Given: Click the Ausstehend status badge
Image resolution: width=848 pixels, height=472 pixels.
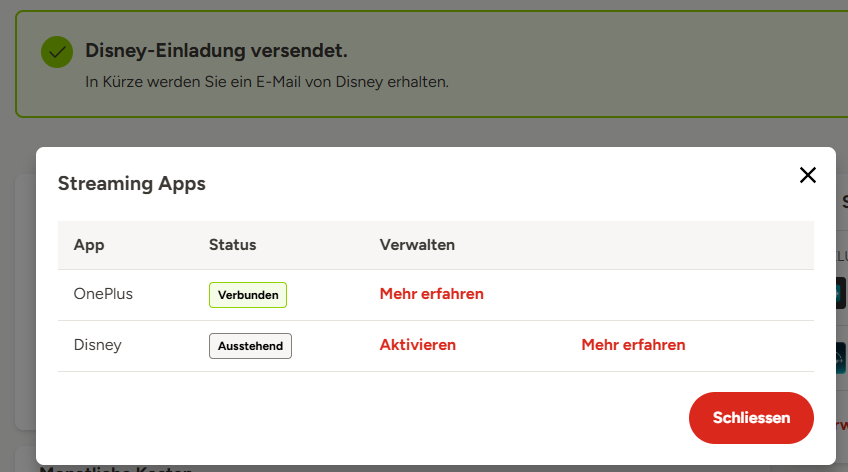Looking at the screenshot, I should coord(250,346).
